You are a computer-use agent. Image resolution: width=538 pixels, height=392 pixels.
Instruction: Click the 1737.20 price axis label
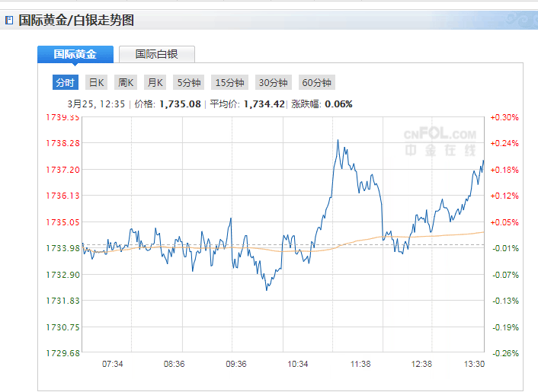click(62, 170)
